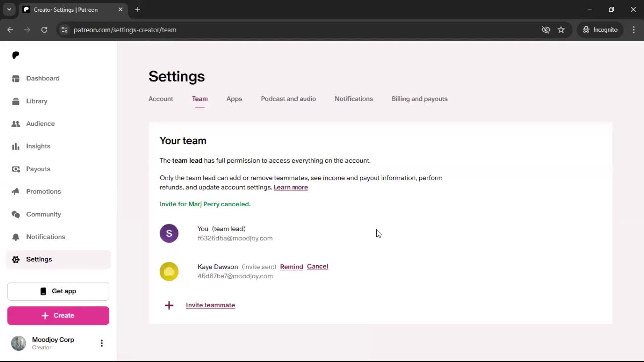Screen dimensions: 644x362
Task: Click the pink Create button
Action: (58, 316)
